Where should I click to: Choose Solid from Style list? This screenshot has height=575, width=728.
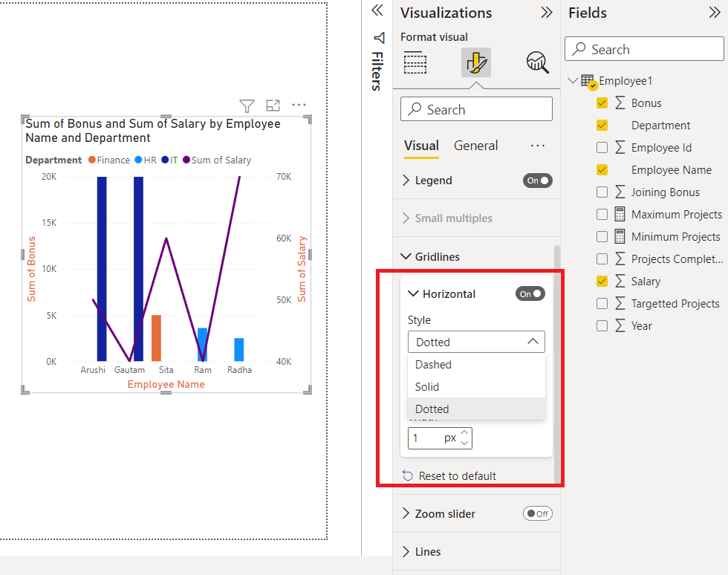coord(476,387)
